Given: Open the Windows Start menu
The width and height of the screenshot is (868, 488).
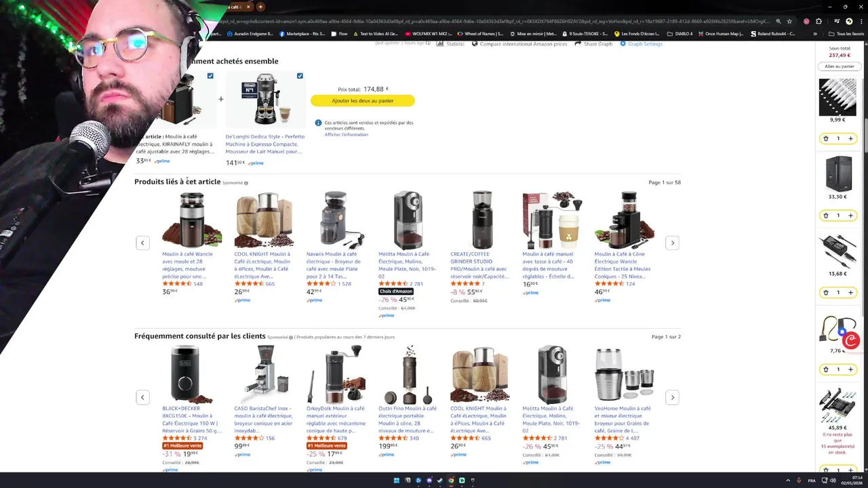Looking at the screenshot, I should (397, 481).
